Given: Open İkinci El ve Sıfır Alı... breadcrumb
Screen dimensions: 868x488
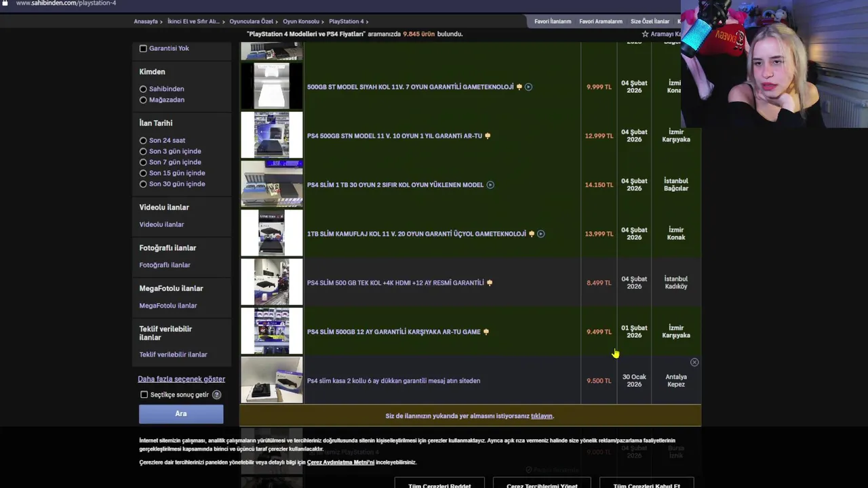Looking at the screenshot, I should coord(193,22).
